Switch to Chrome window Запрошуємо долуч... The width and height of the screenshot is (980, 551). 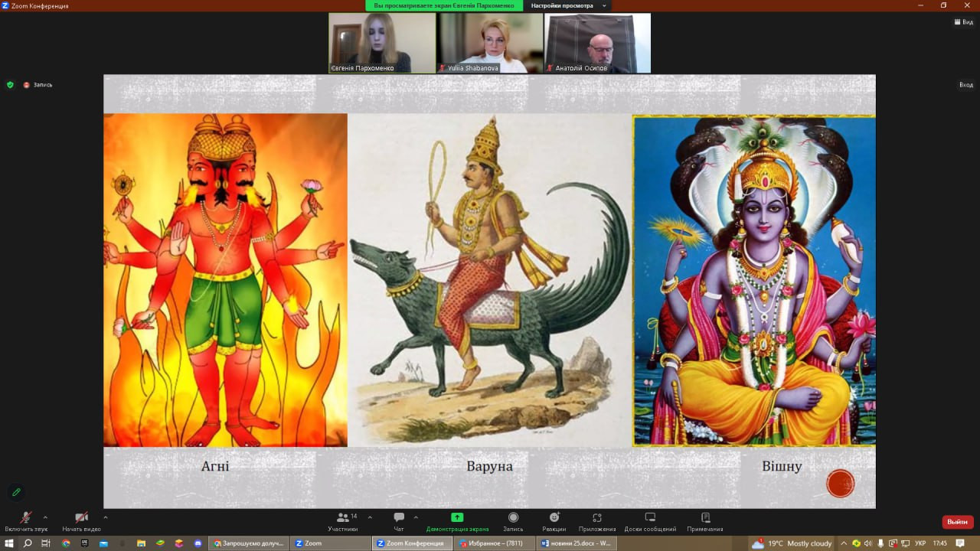248,543
